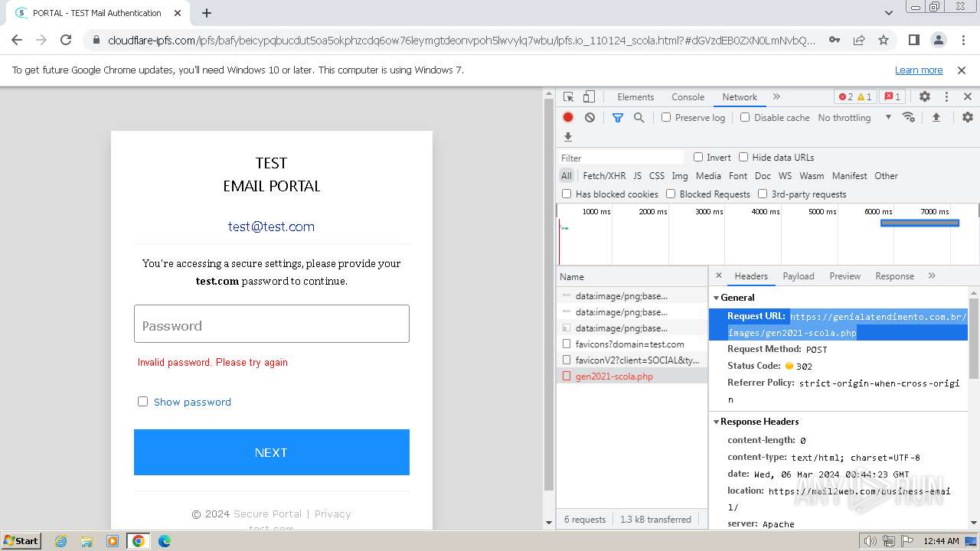Screen dimensions: 980x551
Task: Switch to the Console panel
Action: pos(688,97)
